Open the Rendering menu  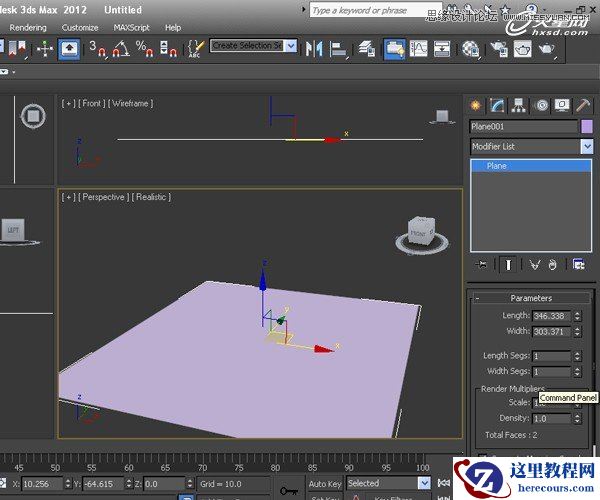pyautogui.click(x=27, y=27)
